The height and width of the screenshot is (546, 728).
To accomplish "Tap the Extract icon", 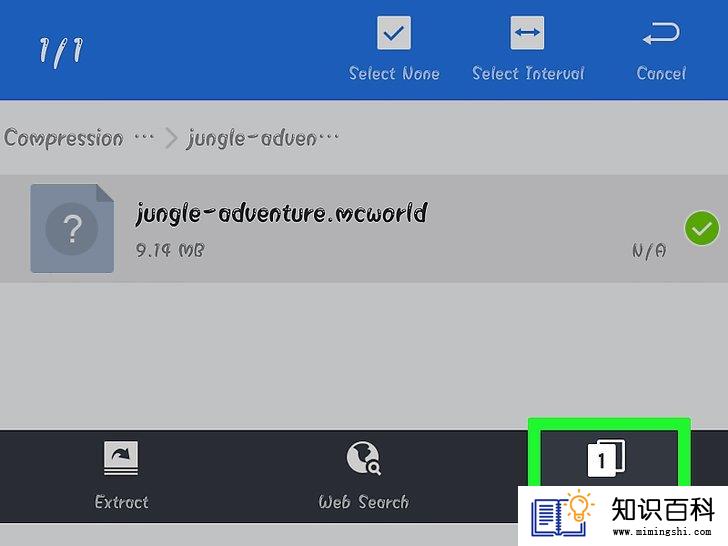I will (x=121, y=458).
